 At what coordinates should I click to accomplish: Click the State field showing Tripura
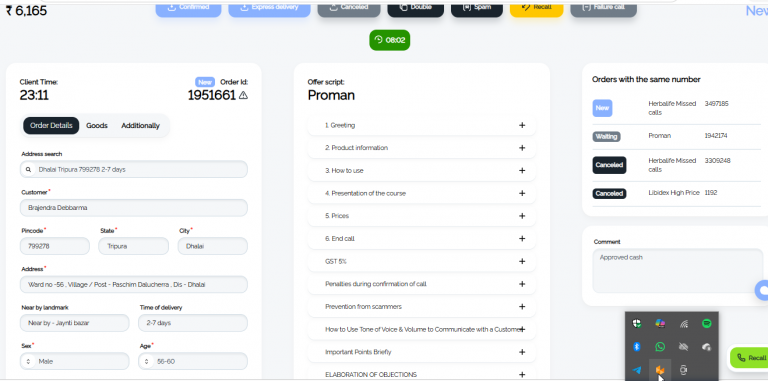pos(134,246)
